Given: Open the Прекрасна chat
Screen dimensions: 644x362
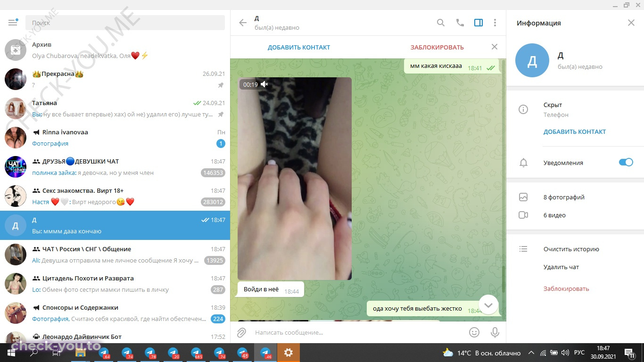Looking at the screenshot, I should coord(115,79).
